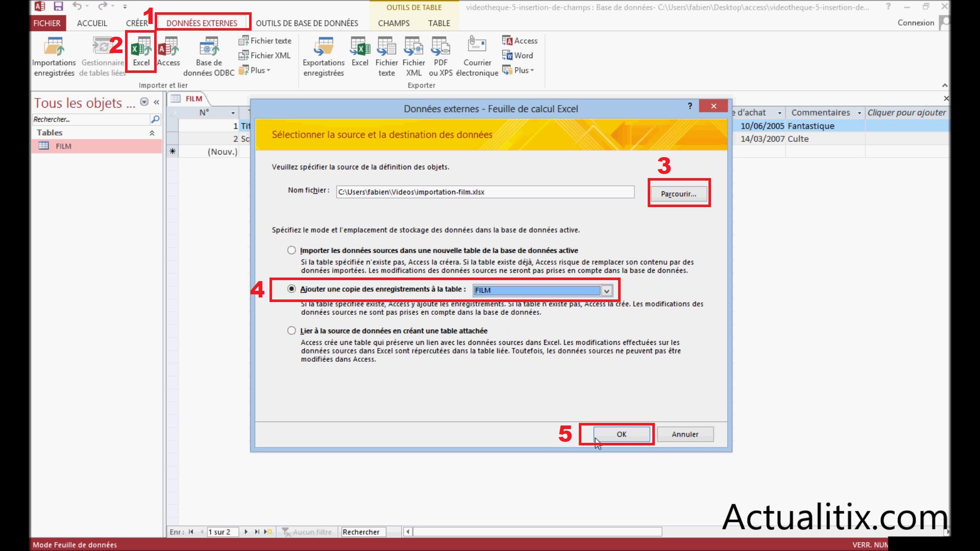Switch to OUTILS DE BASE DE DONNÉES tab

307,23
